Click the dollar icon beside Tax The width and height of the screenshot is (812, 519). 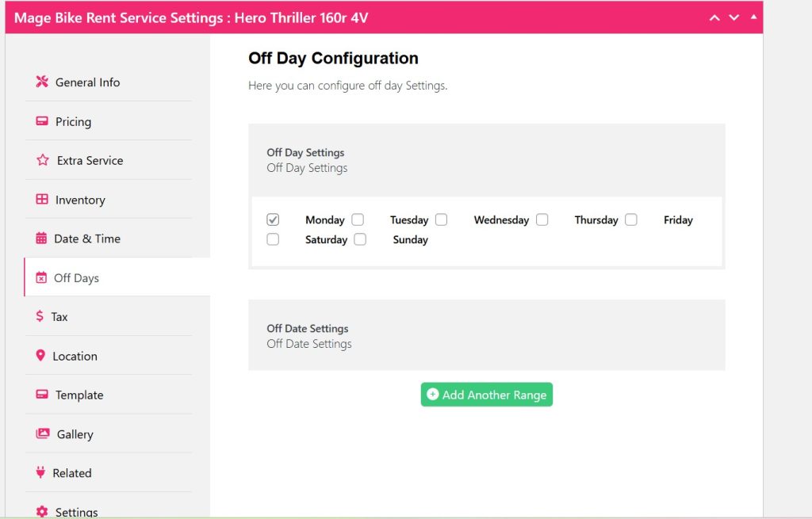40,316
